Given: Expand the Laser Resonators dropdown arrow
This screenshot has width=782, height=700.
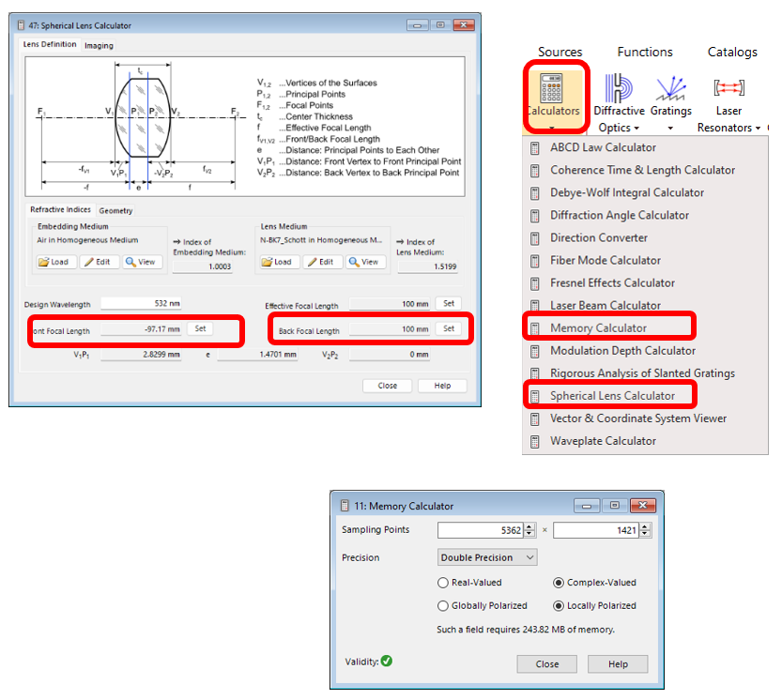Looking at the screenshot, I should (758, 128).
